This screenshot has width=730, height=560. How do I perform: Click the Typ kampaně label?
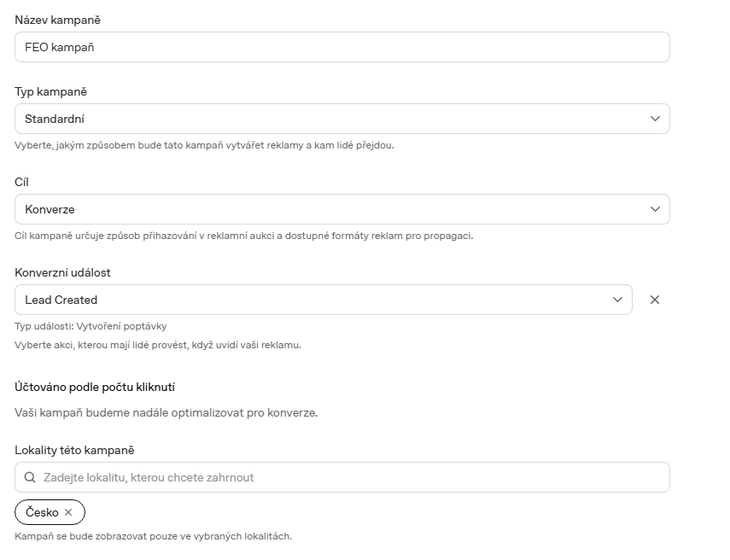pyautogui.click(x=50, y=91)
